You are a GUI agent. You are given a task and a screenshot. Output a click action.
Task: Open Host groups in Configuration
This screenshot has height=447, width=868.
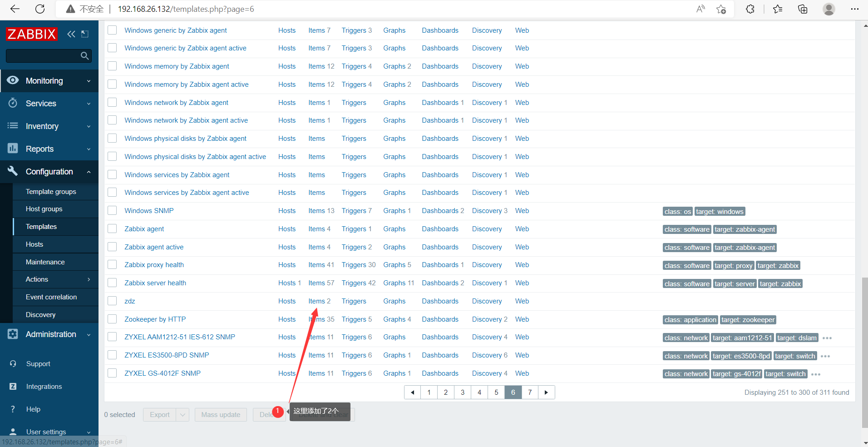tap(44, 209)
